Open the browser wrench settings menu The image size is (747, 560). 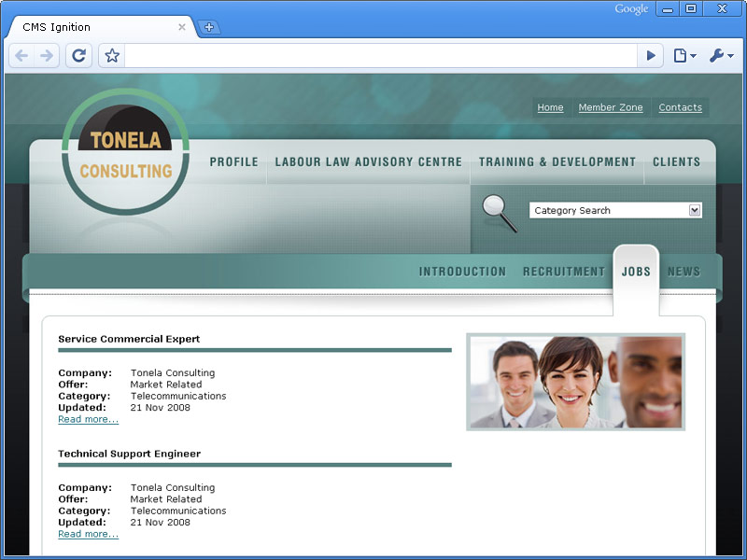715,56
